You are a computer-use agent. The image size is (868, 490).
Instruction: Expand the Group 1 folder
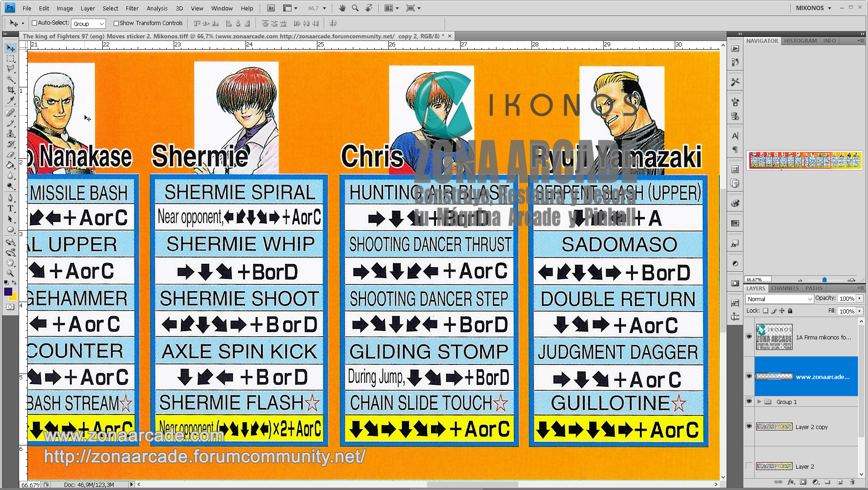[x=760, y=402]
